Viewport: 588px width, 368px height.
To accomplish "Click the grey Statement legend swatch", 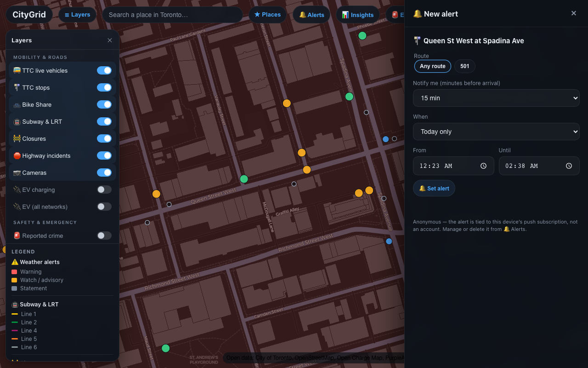I will click(14, 288).
